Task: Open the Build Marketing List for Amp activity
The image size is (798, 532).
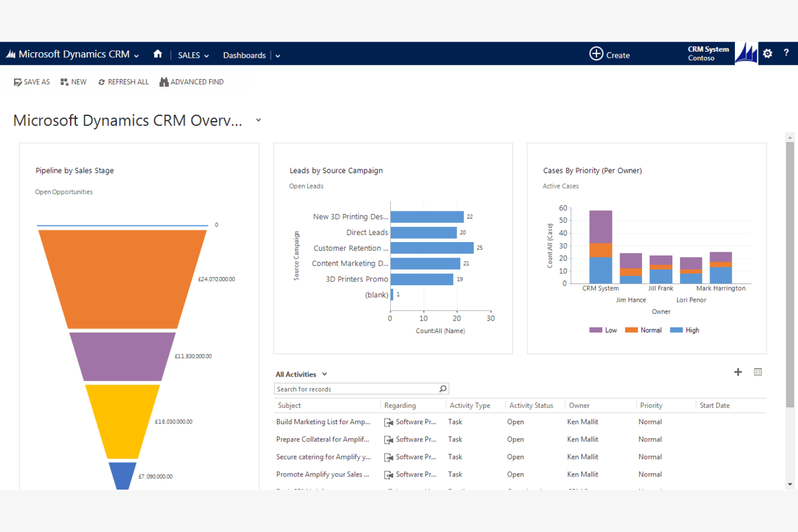Action: pyautogui.click(x=322, y=422)
